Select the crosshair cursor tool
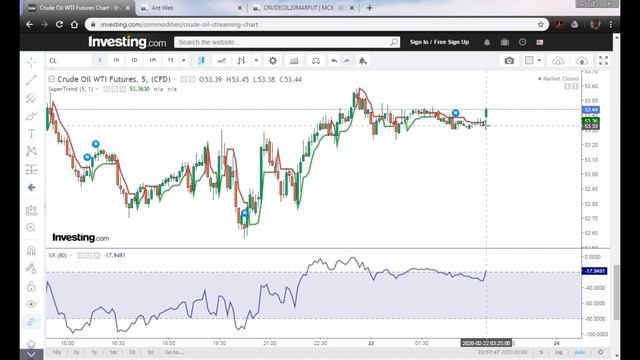Viewport: 640px width, 360px height. (31, 62)
